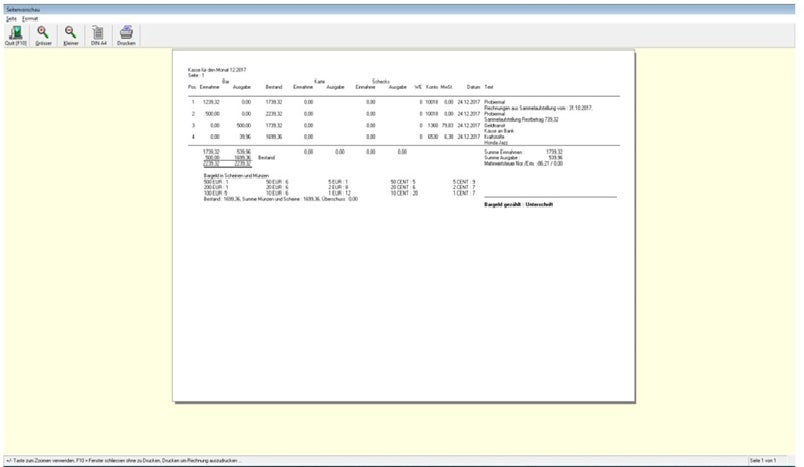Click the '5 CENT : 9' coin count
The width and height of the screenshot is (804, 467).
[464, 182]
